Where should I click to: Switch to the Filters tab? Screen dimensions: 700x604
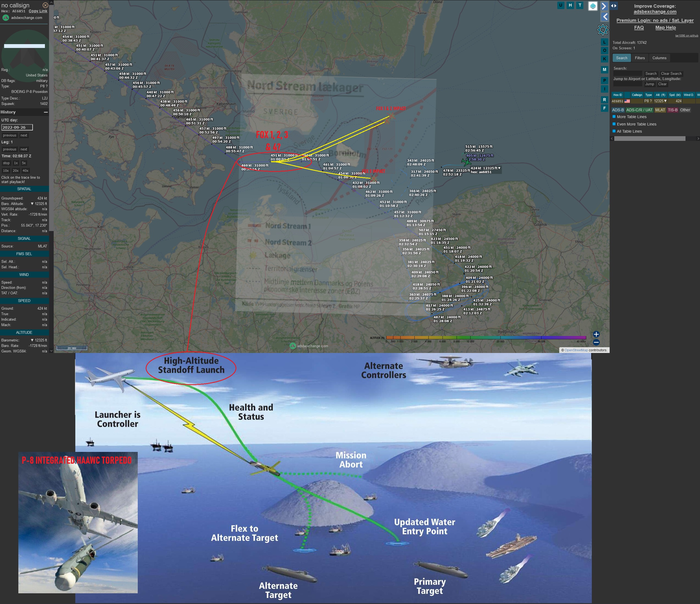(x=640, y=58)
